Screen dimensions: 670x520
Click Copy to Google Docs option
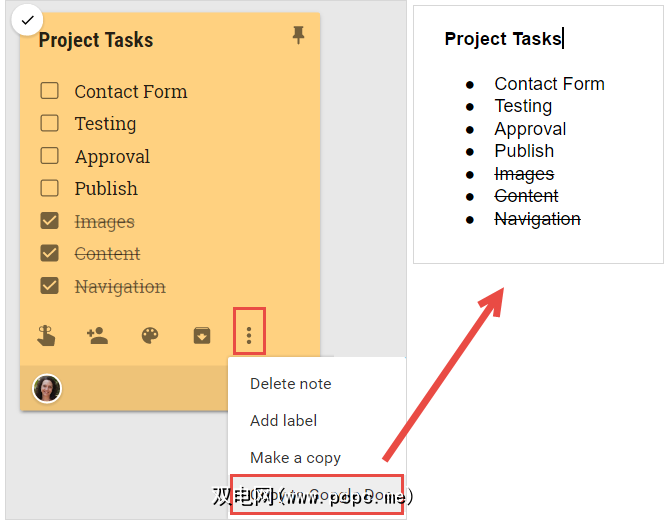pyautogui.click(x=316, y=495)
